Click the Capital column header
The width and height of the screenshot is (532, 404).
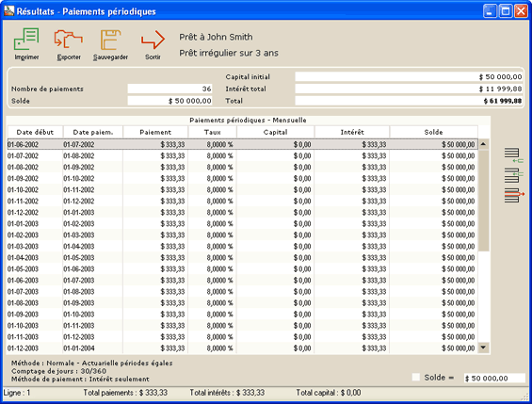pos(276,132)
